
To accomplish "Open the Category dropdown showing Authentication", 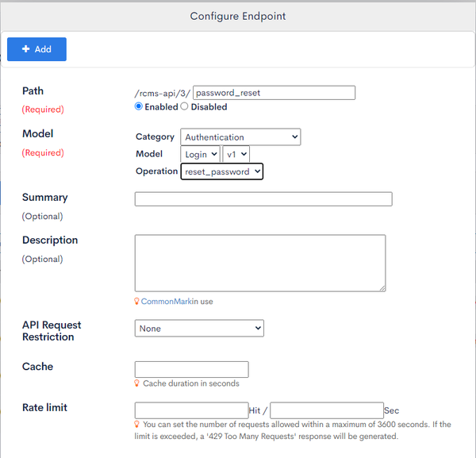I will (240, 137).
